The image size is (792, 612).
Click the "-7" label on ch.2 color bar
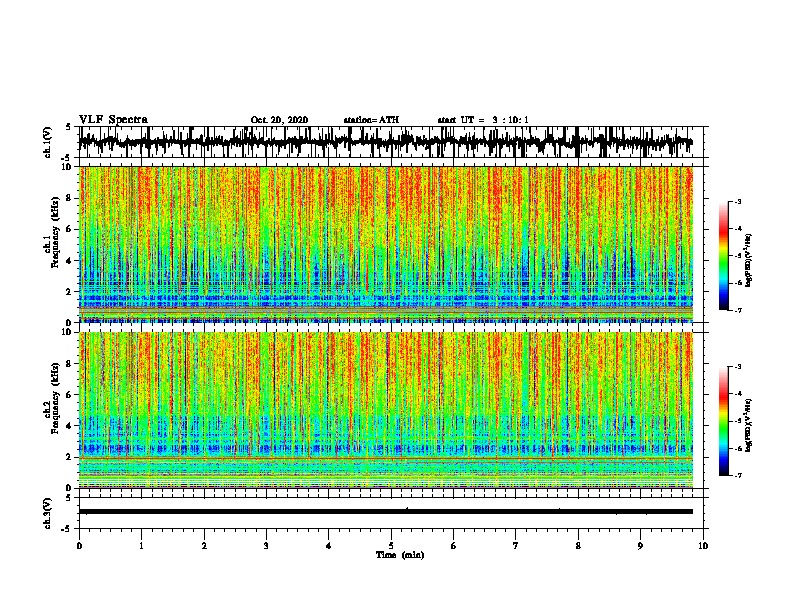(737, 475)
